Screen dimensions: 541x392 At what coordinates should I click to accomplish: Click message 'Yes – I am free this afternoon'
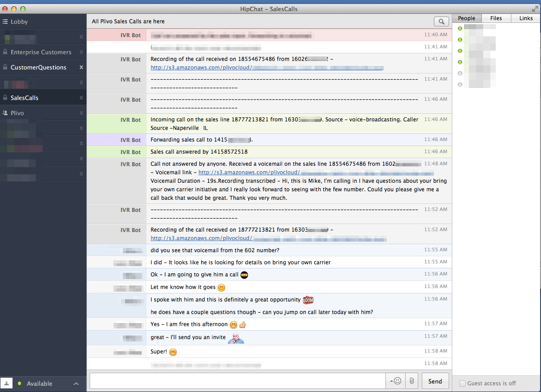pos(189,324)
